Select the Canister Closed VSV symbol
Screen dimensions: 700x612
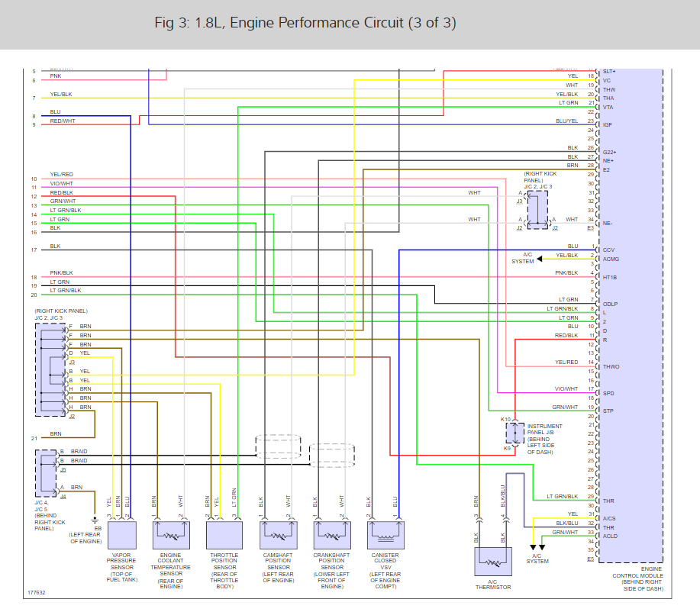[385, 535]
